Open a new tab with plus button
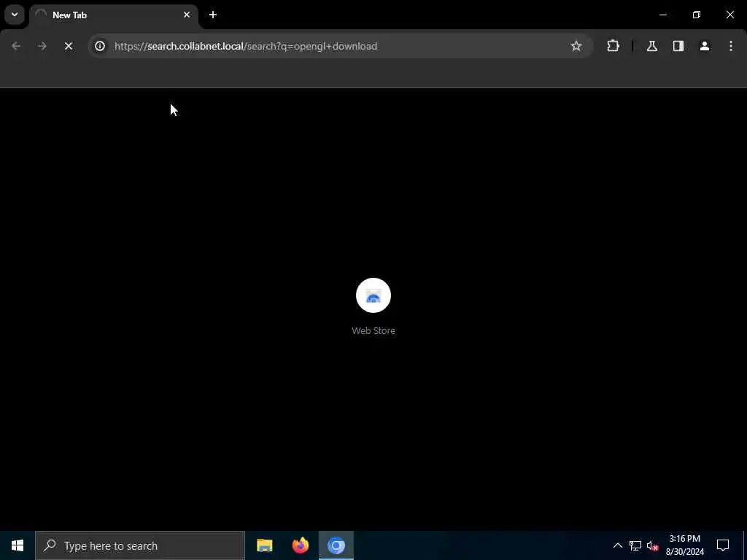This screenshot has width=747, height=560. tap(213, 15)
